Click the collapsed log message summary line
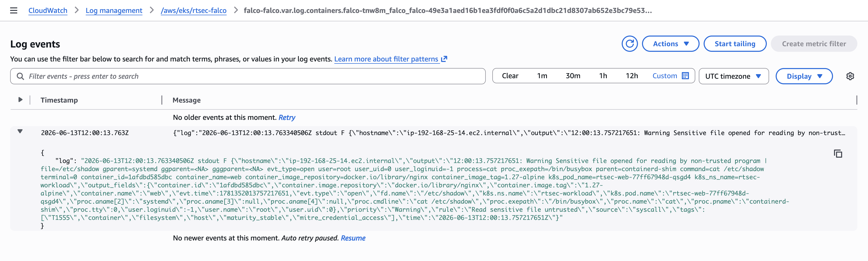 pos(509,133)
